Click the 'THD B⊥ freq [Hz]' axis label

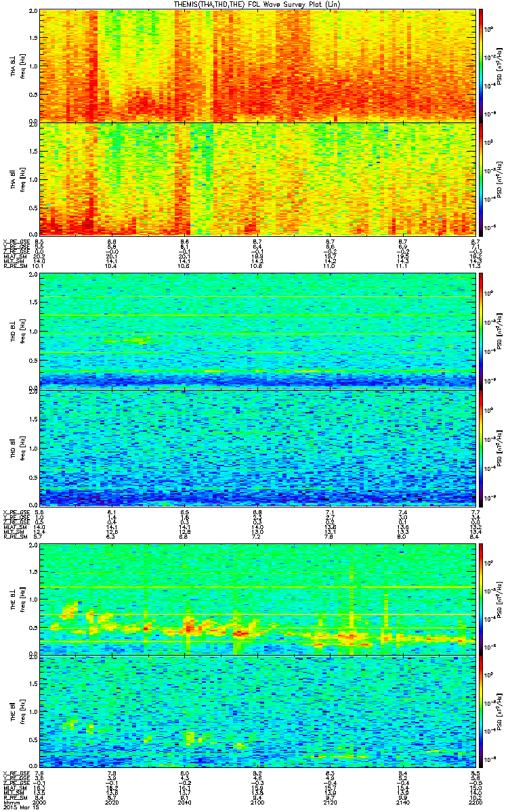click(17, 330)
